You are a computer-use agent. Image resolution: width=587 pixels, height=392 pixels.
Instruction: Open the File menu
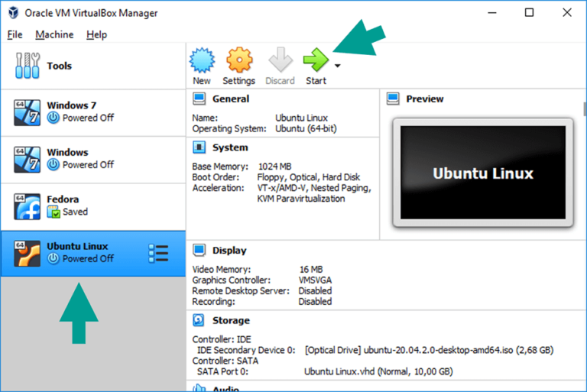15,35
